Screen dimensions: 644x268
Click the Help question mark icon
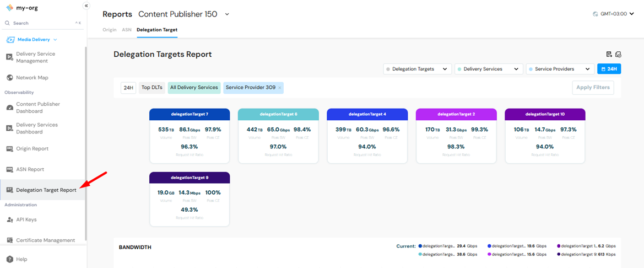(x=10, y=259)
